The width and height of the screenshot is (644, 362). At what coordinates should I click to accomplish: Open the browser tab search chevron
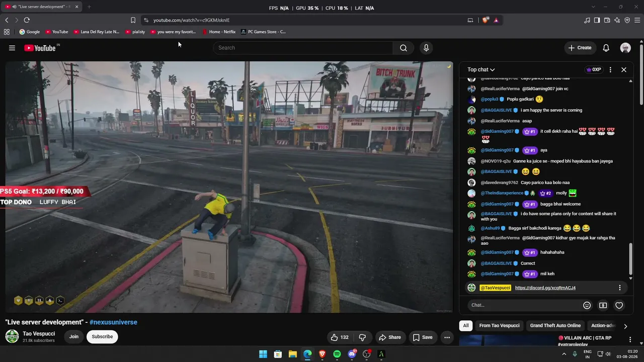(x=593, y=7)
